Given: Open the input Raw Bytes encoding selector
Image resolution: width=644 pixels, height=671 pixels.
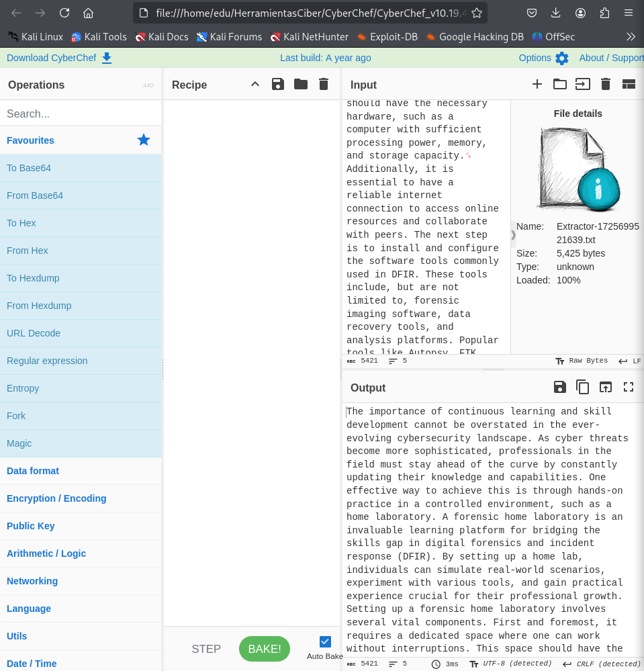Looking at the screenshot, I should tap(582, 361).
